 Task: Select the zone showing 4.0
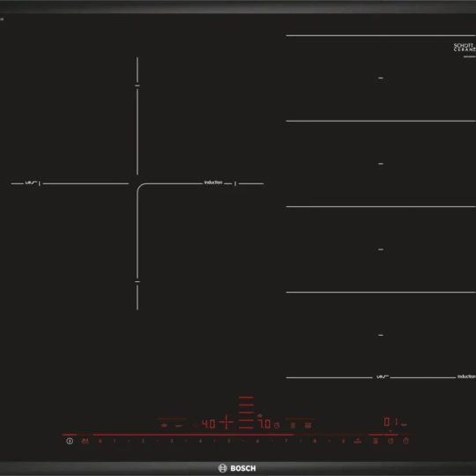tap(209, 424)
